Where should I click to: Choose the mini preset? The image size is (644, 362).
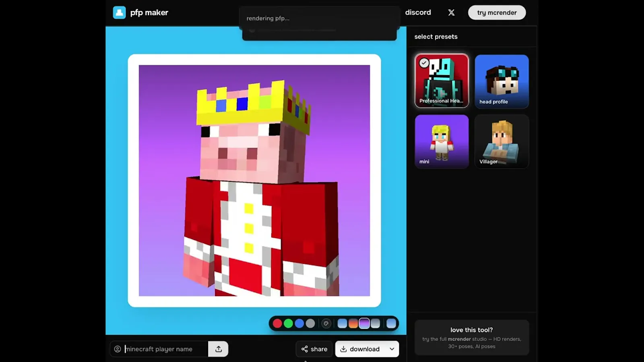[x=442, y=142]
